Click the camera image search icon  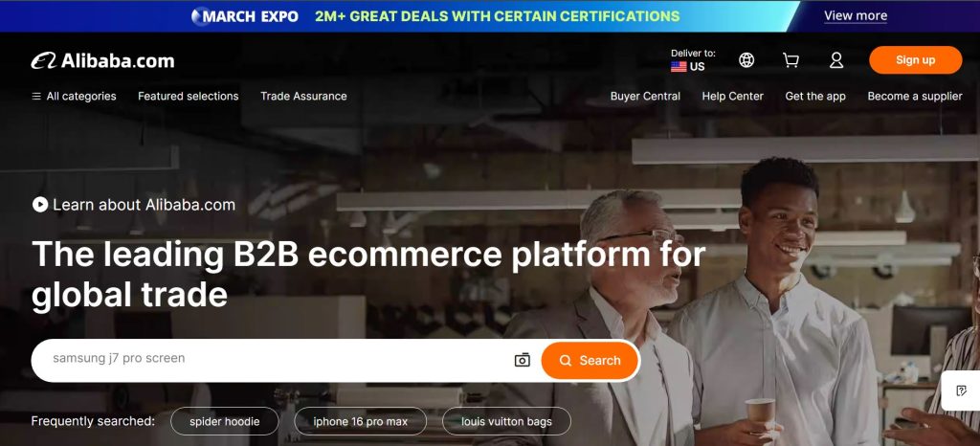(522, 360)
